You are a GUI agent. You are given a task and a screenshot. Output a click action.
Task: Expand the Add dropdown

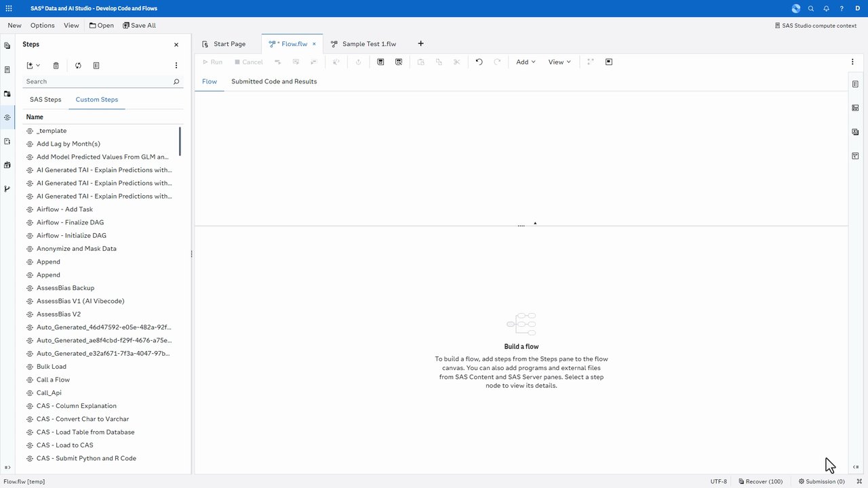coord(526,62)
